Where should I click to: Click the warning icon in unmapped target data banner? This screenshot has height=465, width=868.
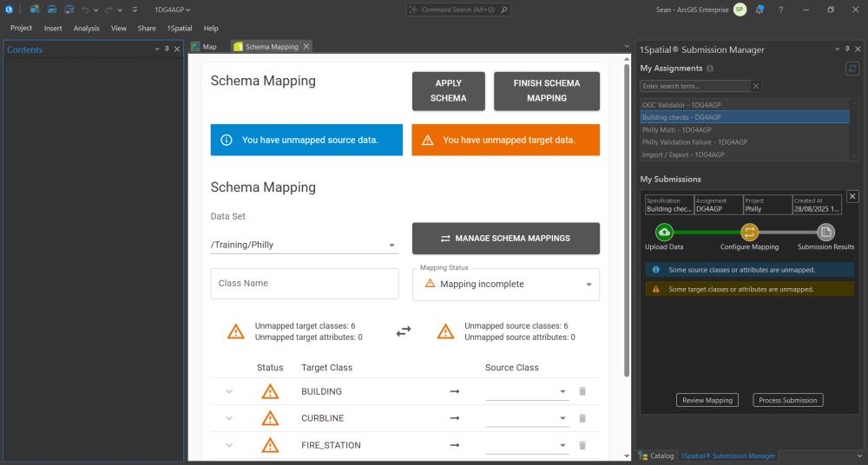pyautogui.click(x=427, y=140)
